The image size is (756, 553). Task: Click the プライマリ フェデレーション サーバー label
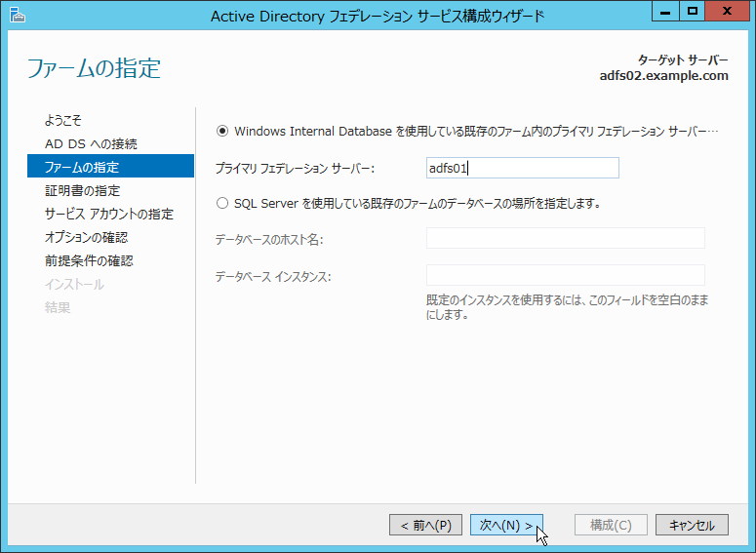coord(295,169)
